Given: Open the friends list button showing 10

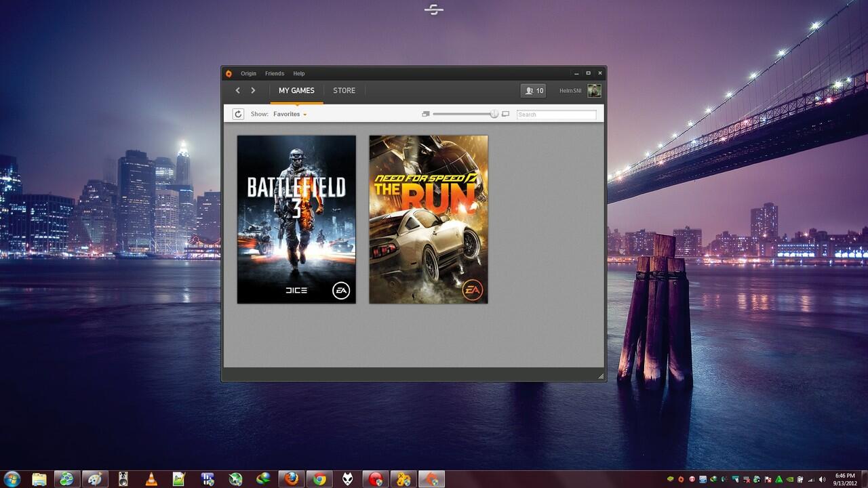Looking at the screenshot, I should coord(533,91).
